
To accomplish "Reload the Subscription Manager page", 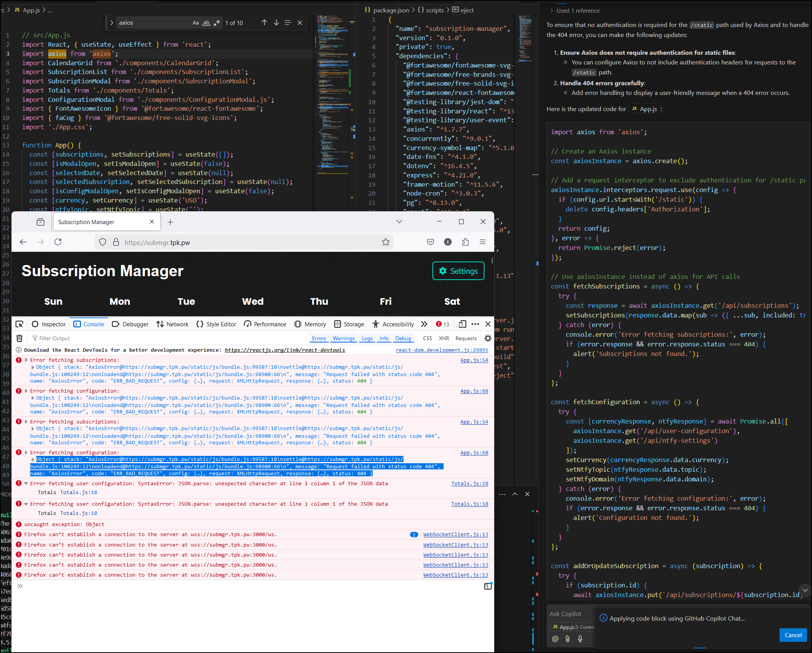I will (x=58, y=242).
